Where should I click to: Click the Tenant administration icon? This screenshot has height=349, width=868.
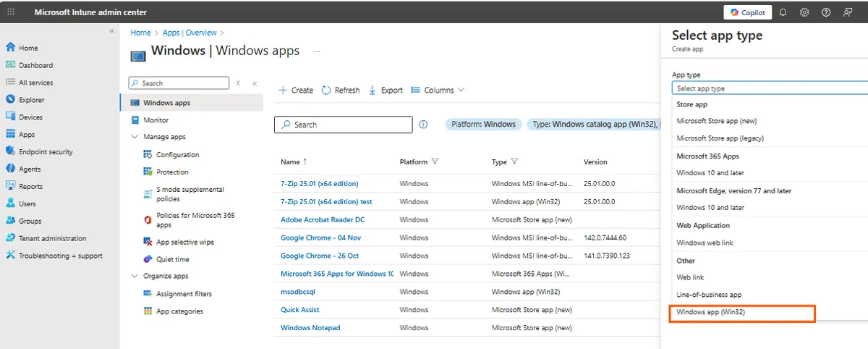11,238
